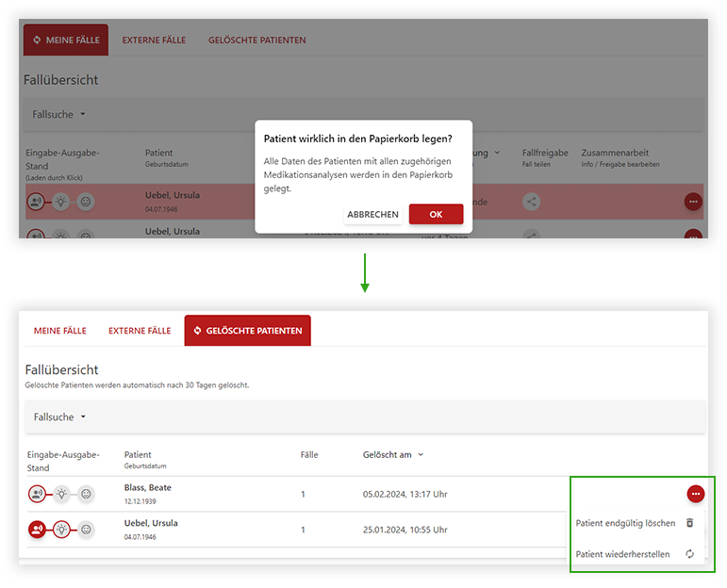Select Patient endgültig löschen menu entry
Screen dimensions: 727x588
[625, 523]
